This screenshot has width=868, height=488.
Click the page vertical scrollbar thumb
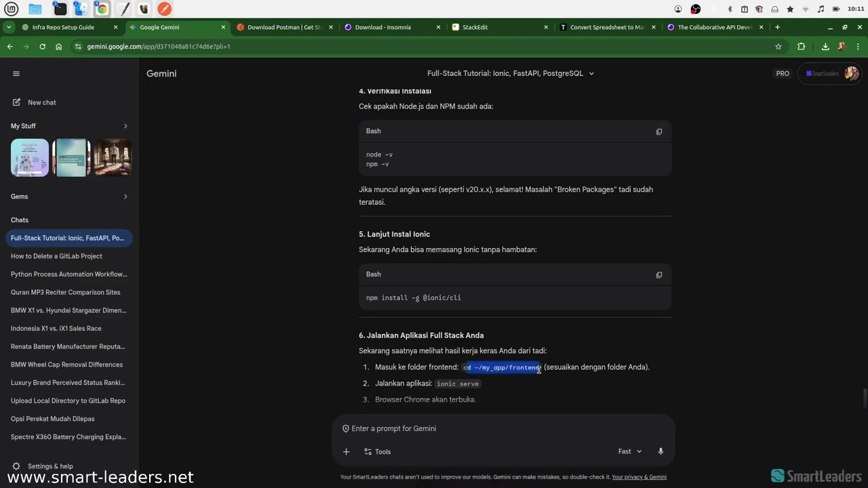coord(865,397)
